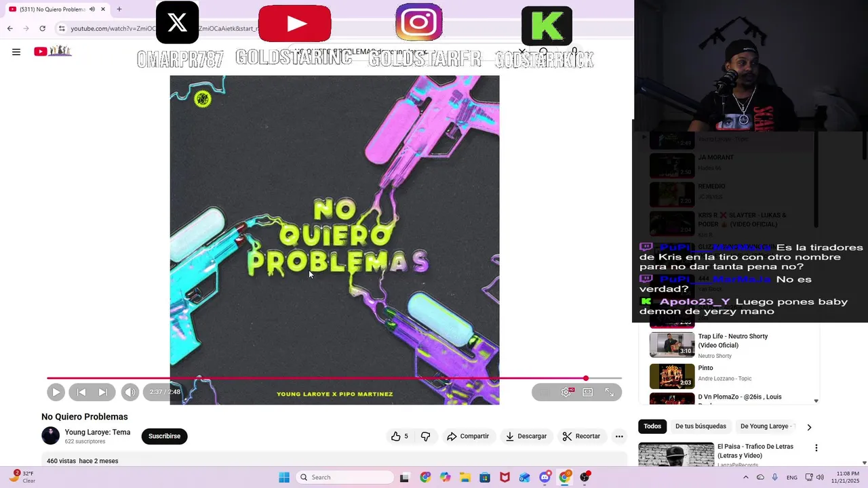Select De tus búsquedas filter chip
868x488 pixels.
(x=701, y=426)
